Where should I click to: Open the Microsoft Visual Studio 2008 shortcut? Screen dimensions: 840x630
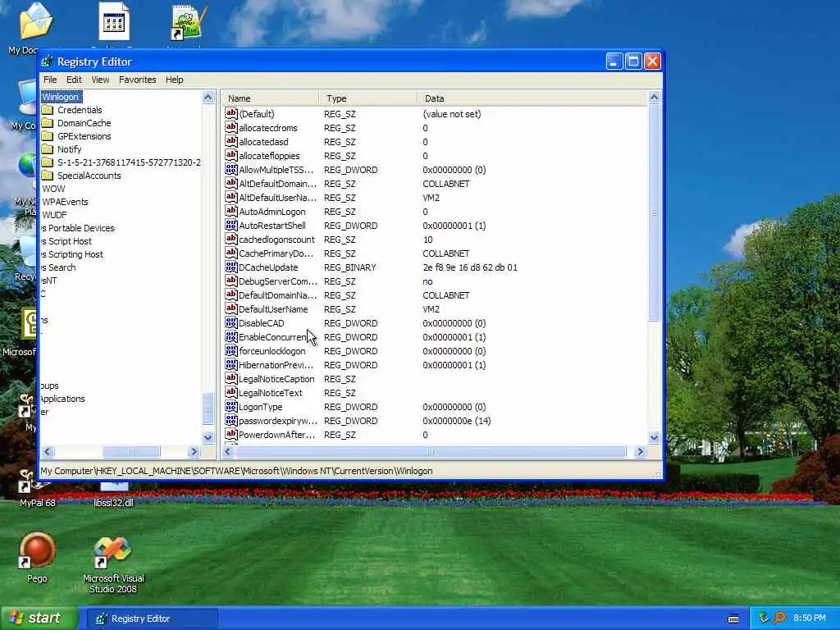(113, 565)
